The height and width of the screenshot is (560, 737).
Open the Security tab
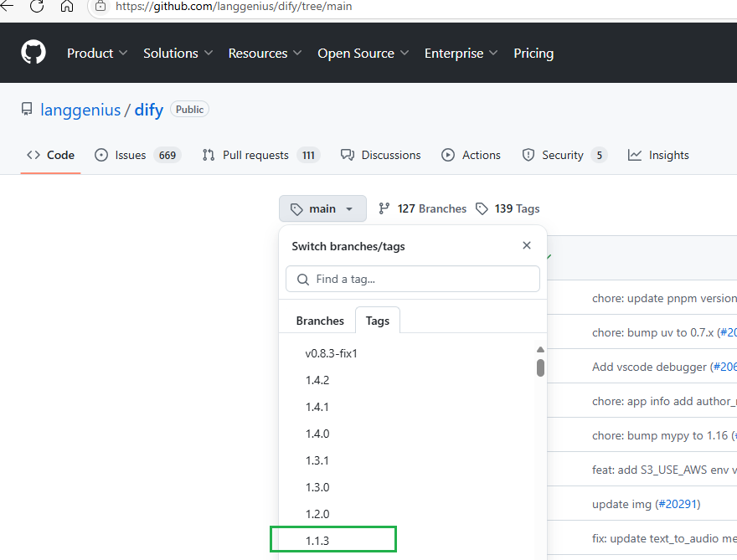coord(564,155)
